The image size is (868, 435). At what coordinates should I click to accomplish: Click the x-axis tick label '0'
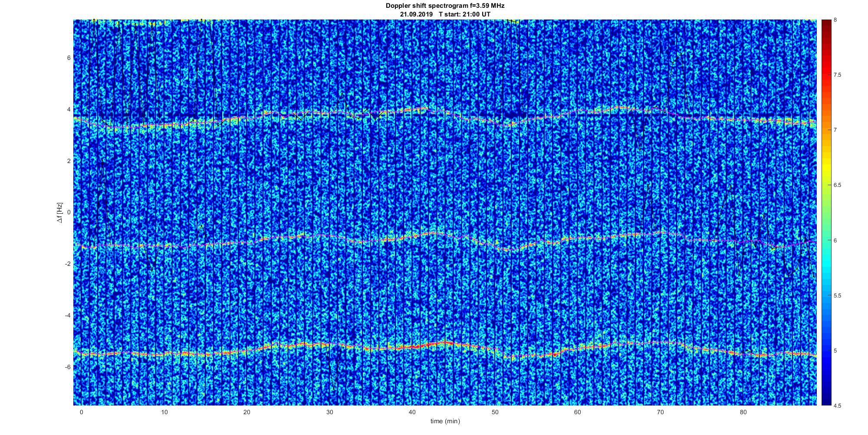81,412
